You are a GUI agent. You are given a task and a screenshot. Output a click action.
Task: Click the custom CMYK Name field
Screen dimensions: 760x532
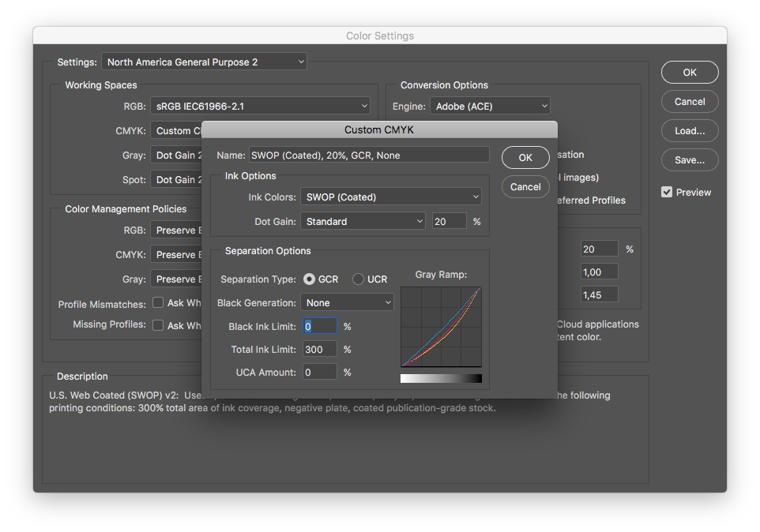tap(369, 155)
